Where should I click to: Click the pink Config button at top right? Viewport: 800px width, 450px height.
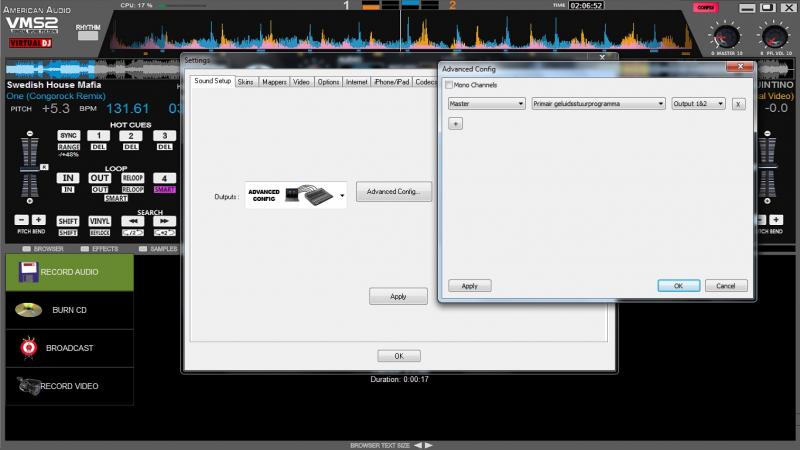(x=706, y=7)
